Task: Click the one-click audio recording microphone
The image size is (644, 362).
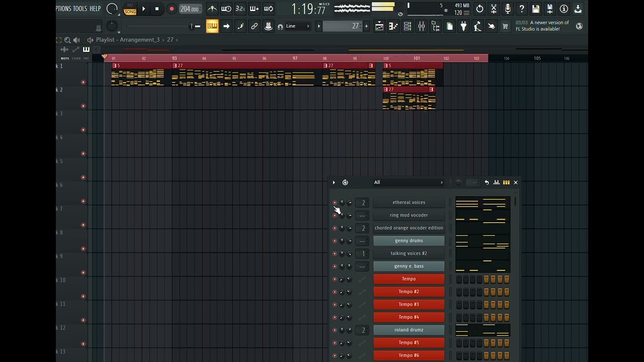Action: tap(508, 9)
